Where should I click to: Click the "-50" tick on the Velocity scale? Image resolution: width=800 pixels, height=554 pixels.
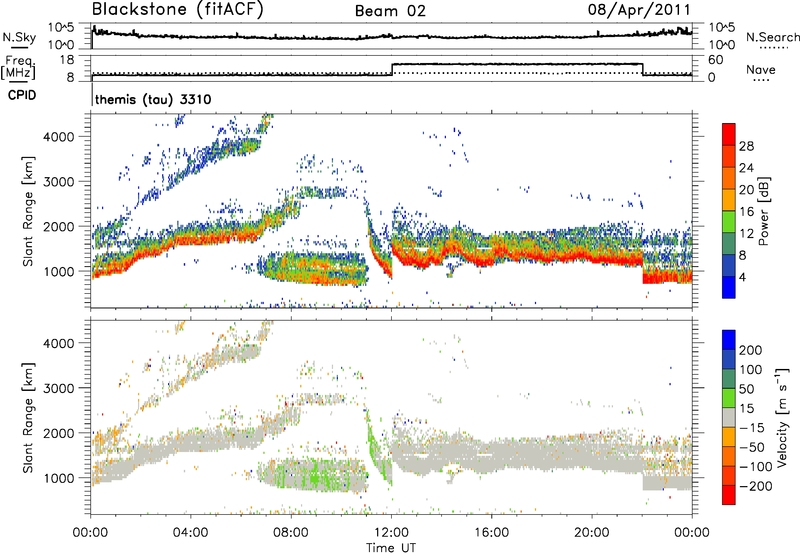point(752,448)
